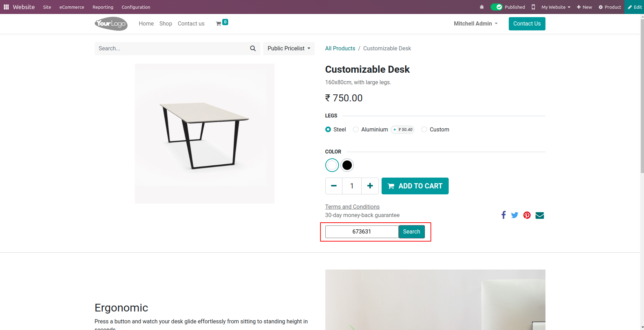Share product on Twitter
The width and height of the screenshot is (644, 330).
515,215
